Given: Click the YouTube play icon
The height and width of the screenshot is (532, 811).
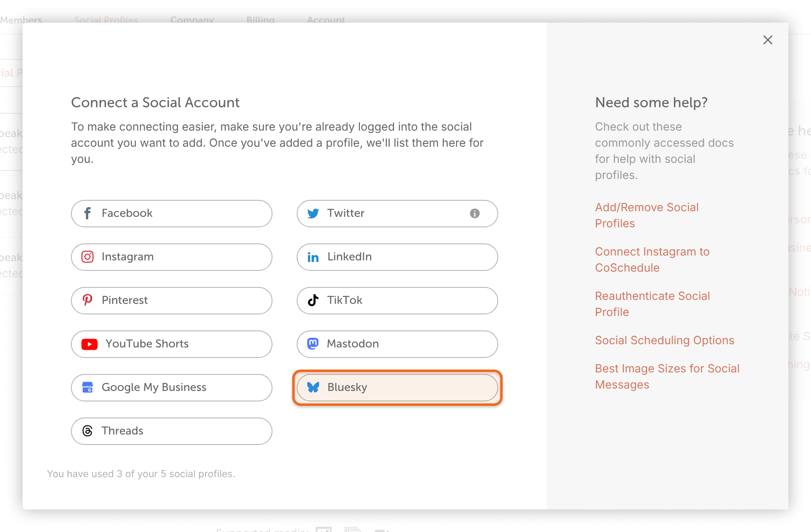Looking at the screenshot, I should [x=89, y=344].
